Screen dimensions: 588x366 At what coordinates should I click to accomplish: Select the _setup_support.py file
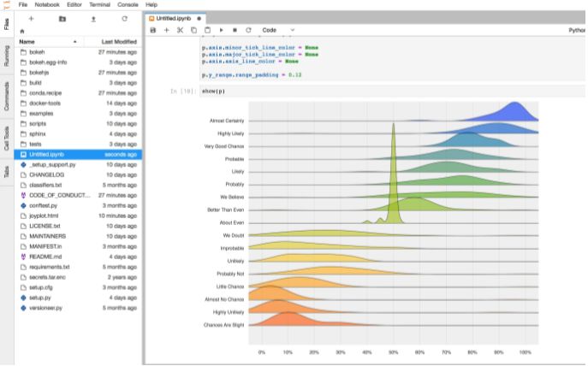pyautogui.click(x=78, y=164)
